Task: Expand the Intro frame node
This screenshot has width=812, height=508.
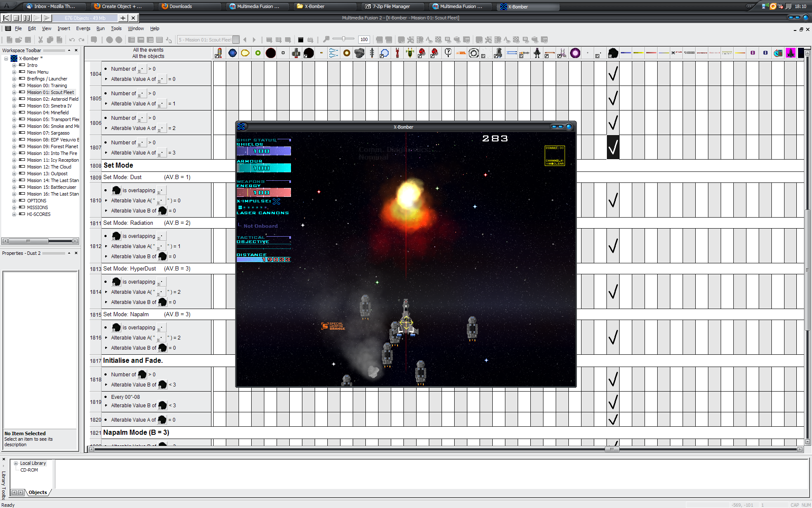Action: pos(14,65)
